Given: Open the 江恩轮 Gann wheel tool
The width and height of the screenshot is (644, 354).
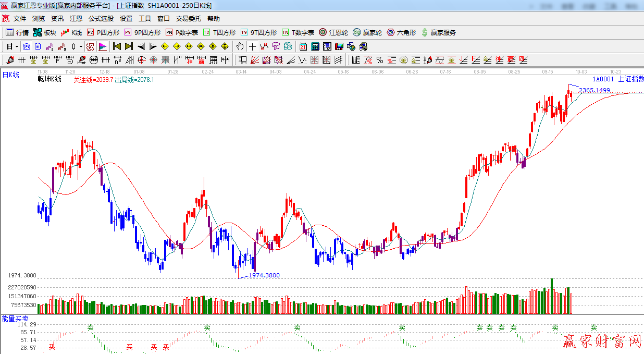Looking at the screenshot, I should (333, 32).
